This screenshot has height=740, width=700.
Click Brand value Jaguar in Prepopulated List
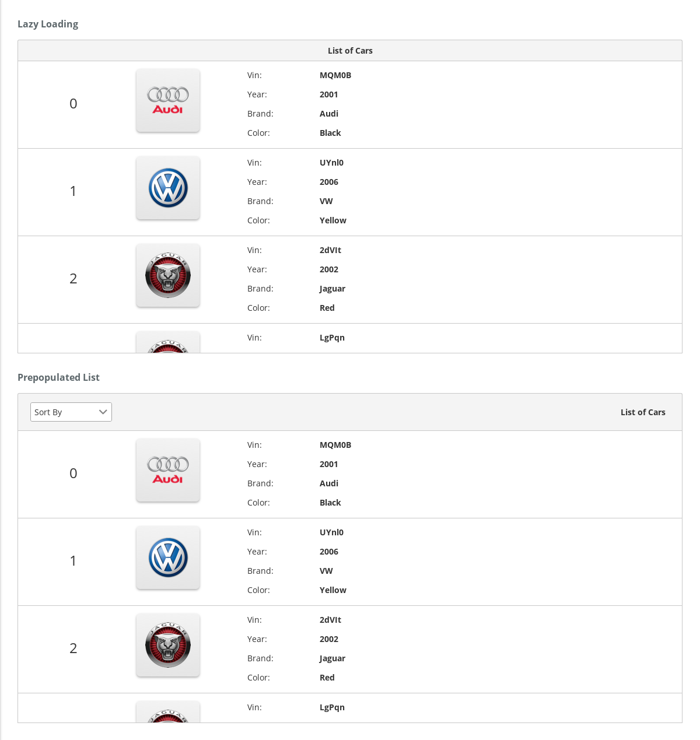pos(332,658)
